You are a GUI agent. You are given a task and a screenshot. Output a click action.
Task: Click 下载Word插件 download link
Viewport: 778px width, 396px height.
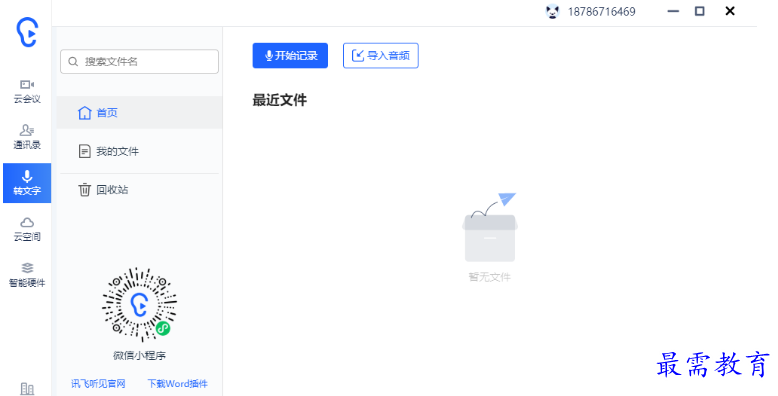[178, 384]
